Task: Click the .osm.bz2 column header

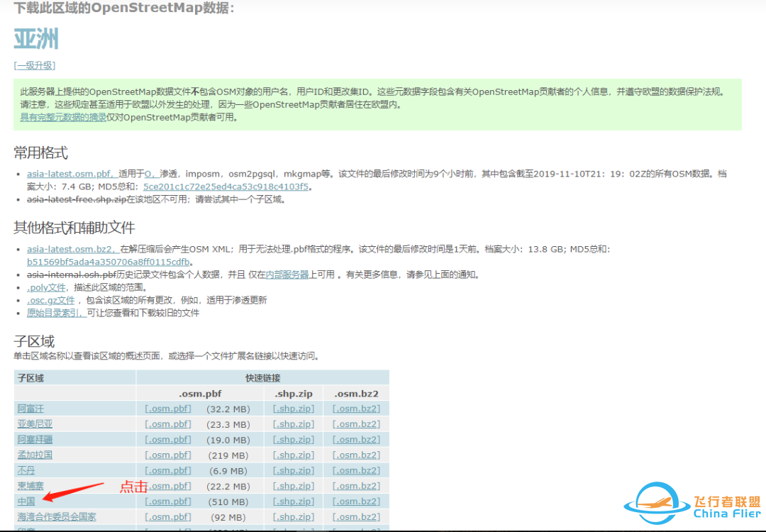Action: click(x=356, y=393)
